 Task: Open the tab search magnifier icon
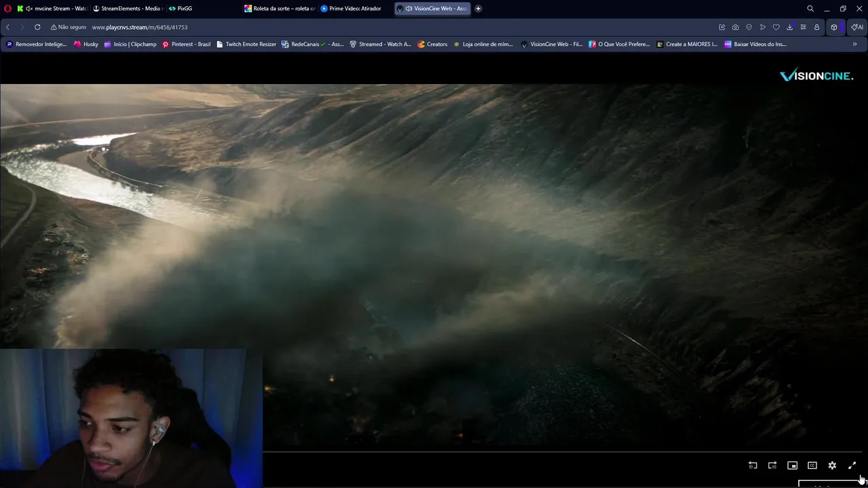(x=810, y=8)
